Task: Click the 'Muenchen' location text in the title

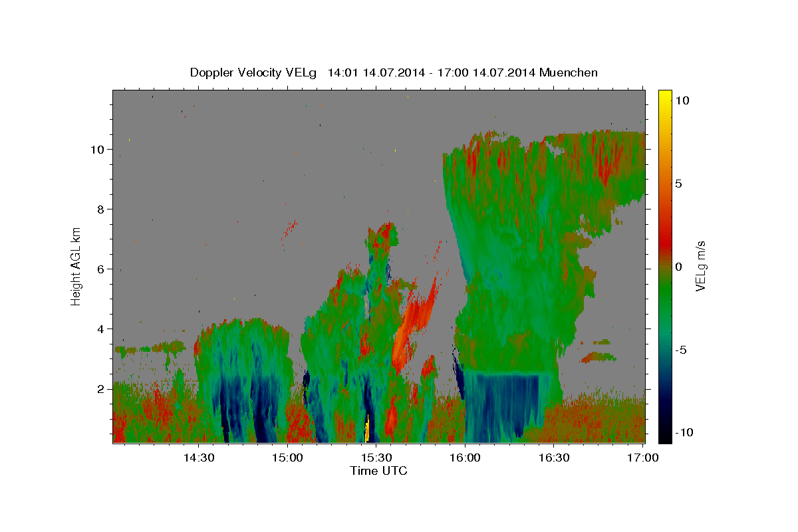Action: click(x=569, y=72)
